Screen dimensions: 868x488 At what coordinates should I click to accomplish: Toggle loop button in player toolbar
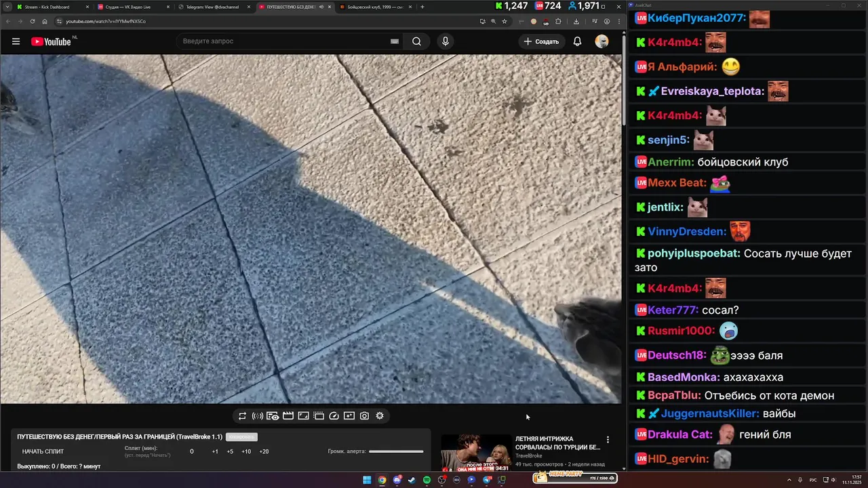coord(242,415)
